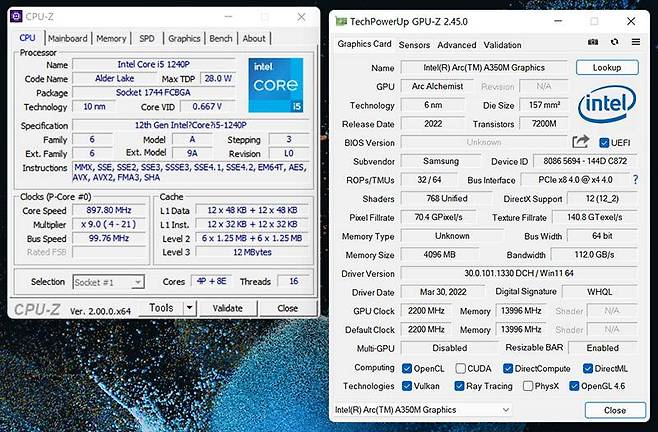Click the Package Socket 1744 FCBGA value
Viewport: 658px width, 432px height.
[x=154, y=92]
